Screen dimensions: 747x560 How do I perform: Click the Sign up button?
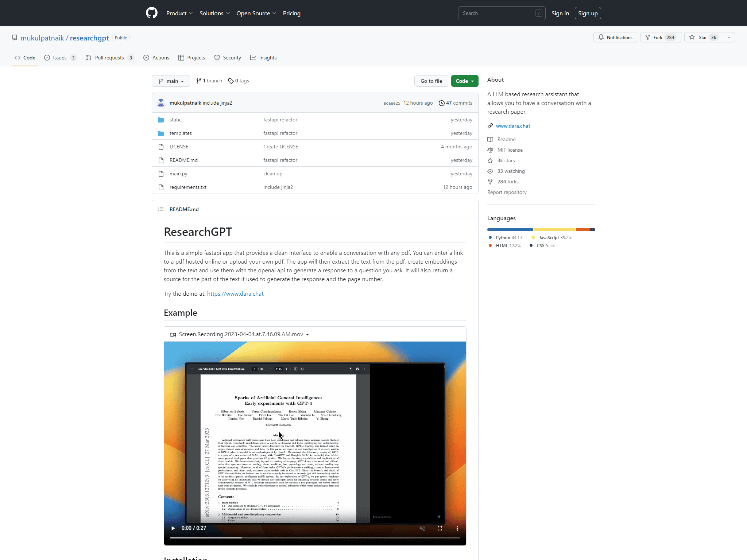588,13
